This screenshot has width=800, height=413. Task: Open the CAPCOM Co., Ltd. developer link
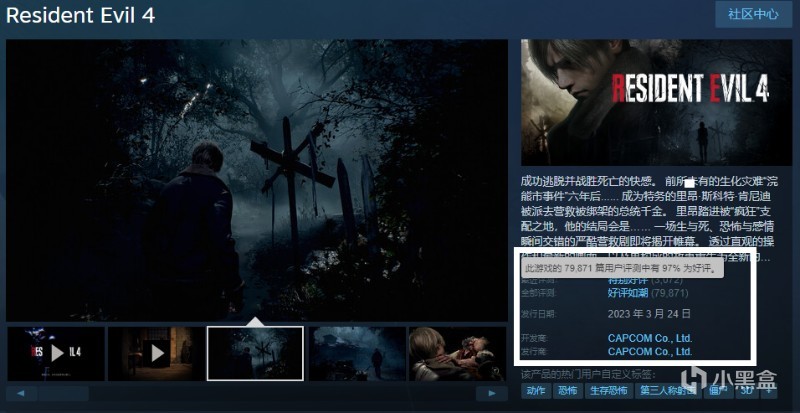(x=650, y=338)
